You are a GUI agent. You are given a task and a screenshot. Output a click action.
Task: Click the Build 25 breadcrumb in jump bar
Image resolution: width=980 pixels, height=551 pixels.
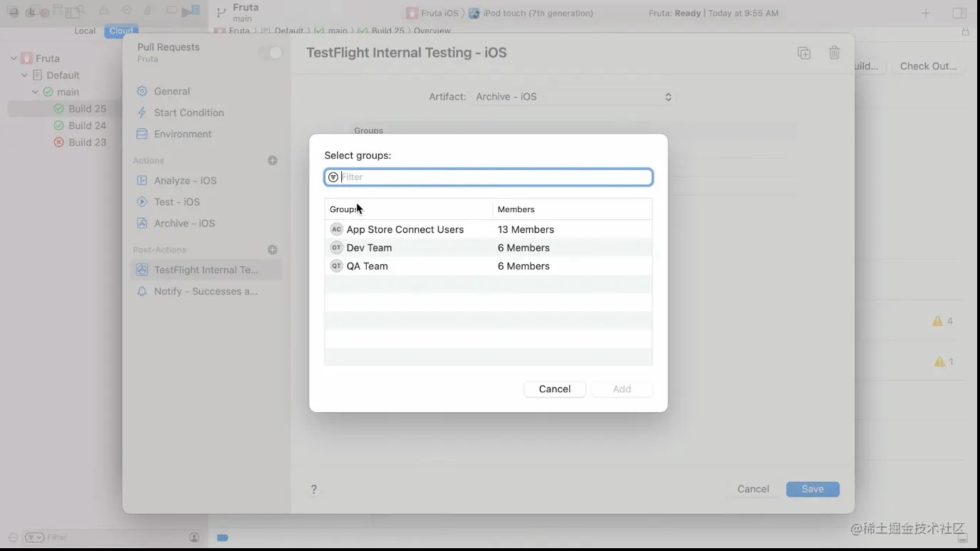382,31
